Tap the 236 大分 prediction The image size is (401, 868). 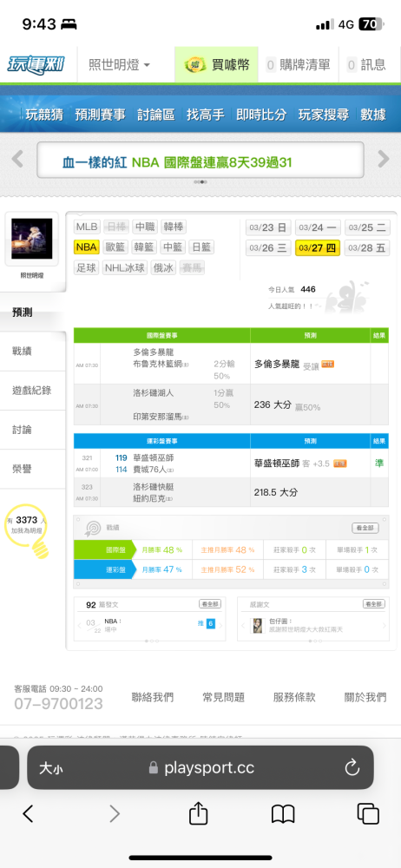pos(273,405)
